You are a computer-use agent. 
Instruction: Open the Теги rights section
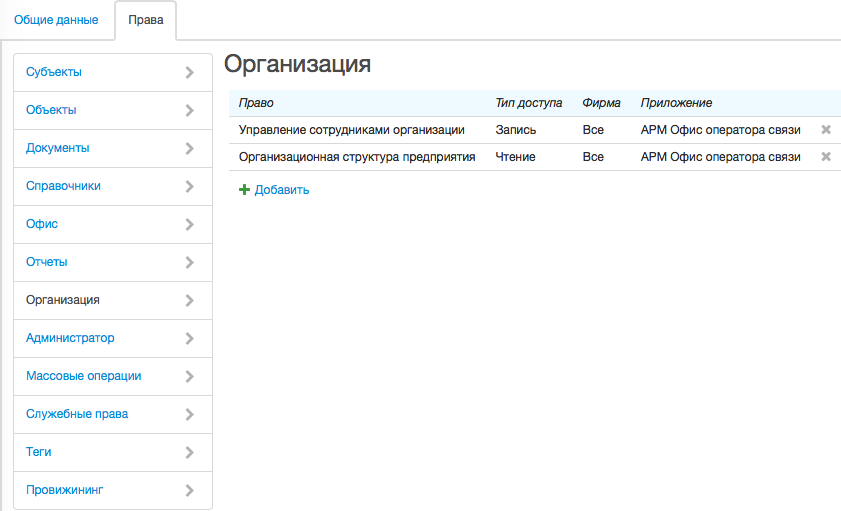[113, 453]
